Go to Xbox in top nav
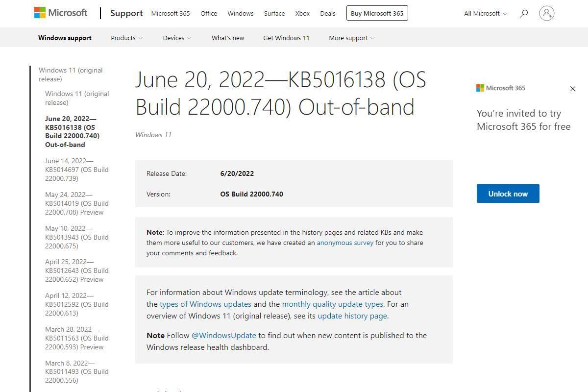The width and height of the screenshot is (588, 392). [x=302, y=13]
